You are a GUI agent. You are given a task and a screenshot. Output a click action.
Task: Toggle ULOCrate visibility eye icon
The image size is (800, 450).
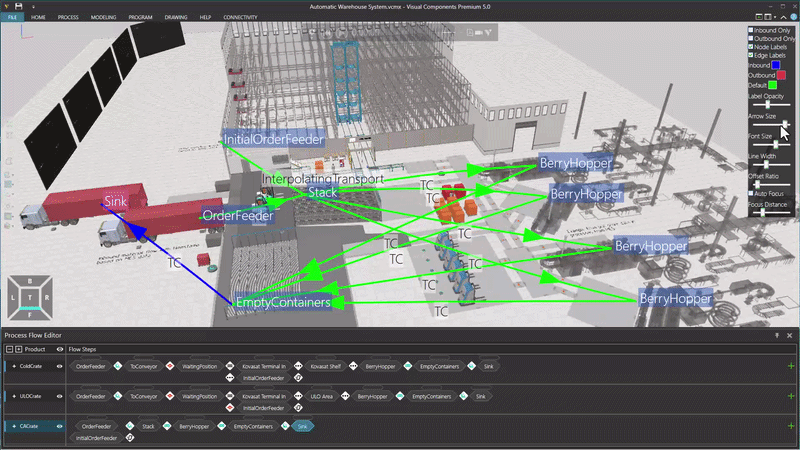60,396
